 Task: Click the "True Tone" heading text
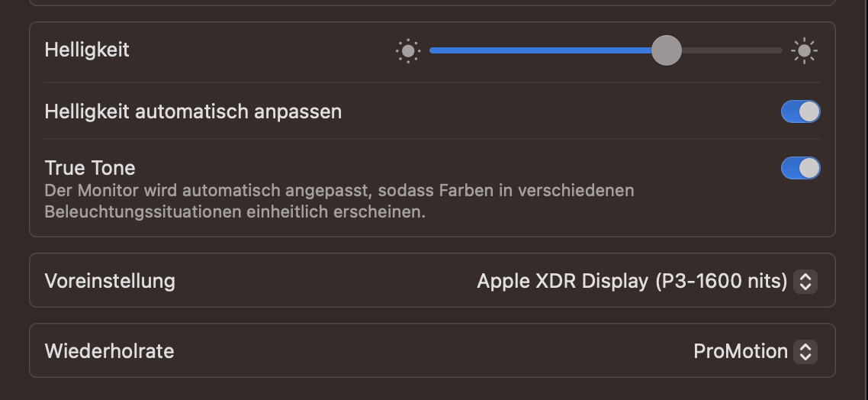pyautogui.click(x=90, y=167)
